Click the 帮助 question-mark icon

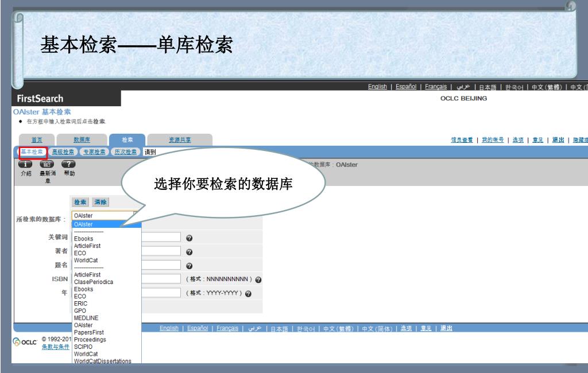(69, 164)
